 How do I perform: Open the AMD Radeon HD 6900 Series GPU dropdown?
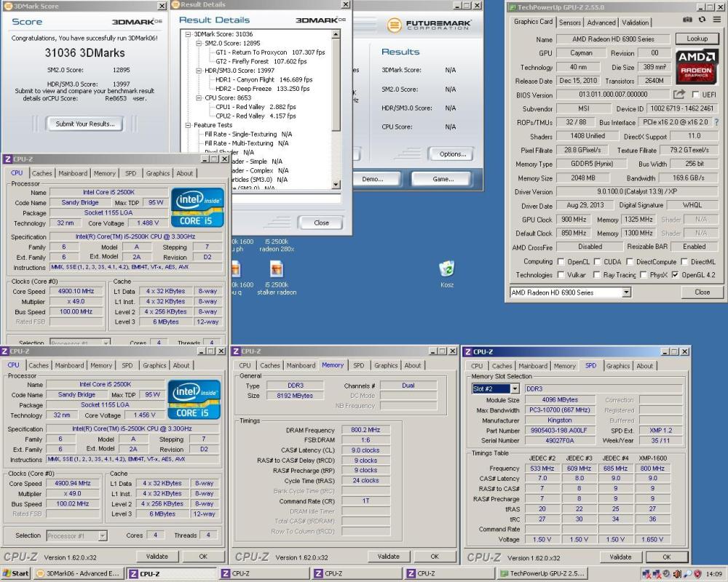(570, 292)
